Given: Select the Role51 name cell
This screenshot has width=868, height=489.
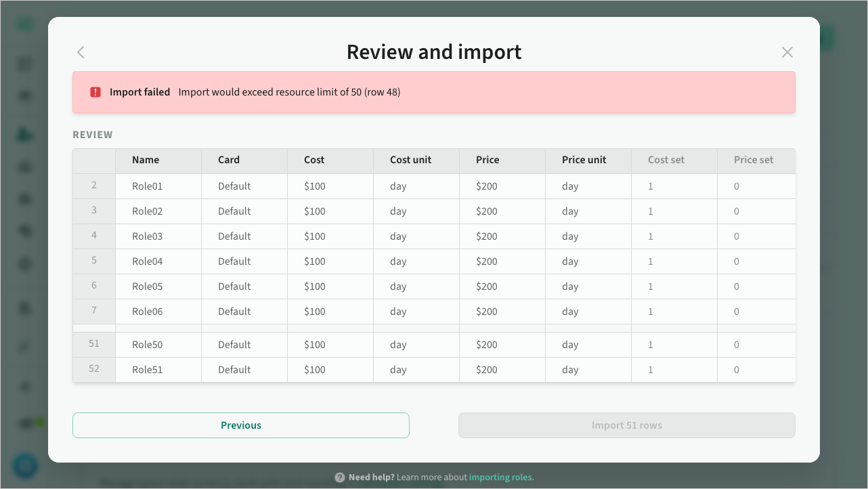Looking at the screenshot, I should click(x=148, y=370).
